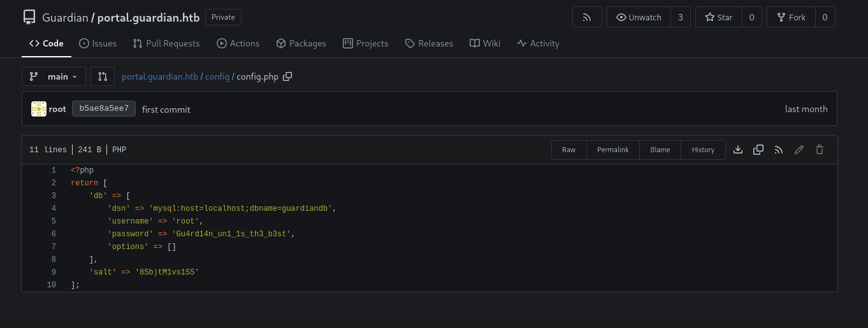This screenshot has width=868, height=328.
Task: Star the repository
Action: pos(718,17)
